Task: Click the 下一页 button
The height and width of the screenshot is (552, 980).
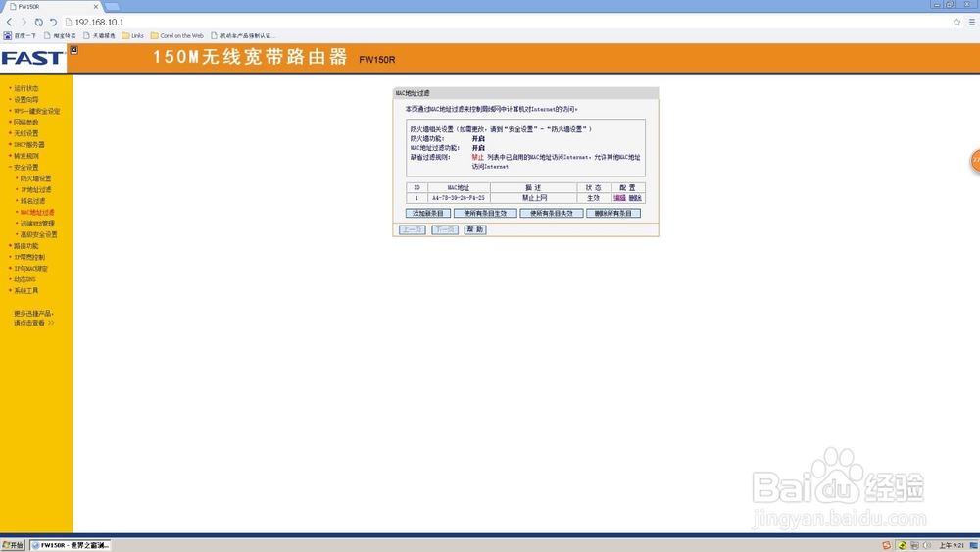Action: pos(444,230)
